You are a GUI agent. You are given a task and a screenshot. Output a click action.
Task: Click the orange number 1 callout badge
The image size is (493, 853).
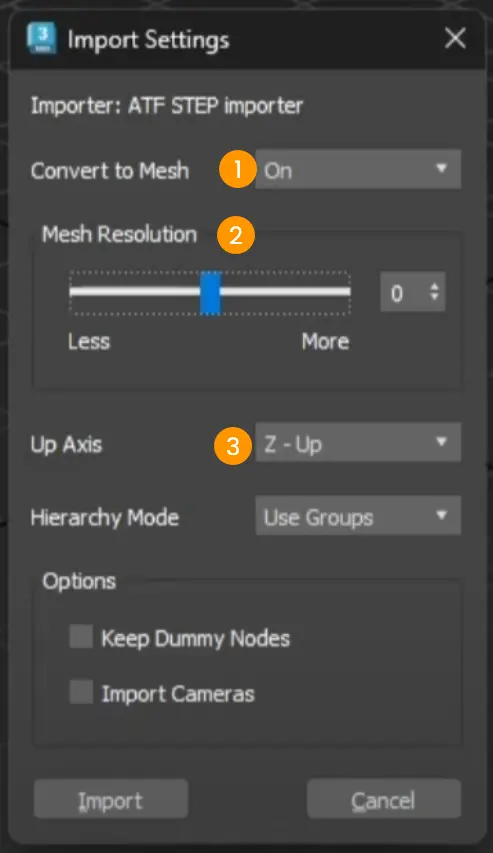tap(238, 170)
